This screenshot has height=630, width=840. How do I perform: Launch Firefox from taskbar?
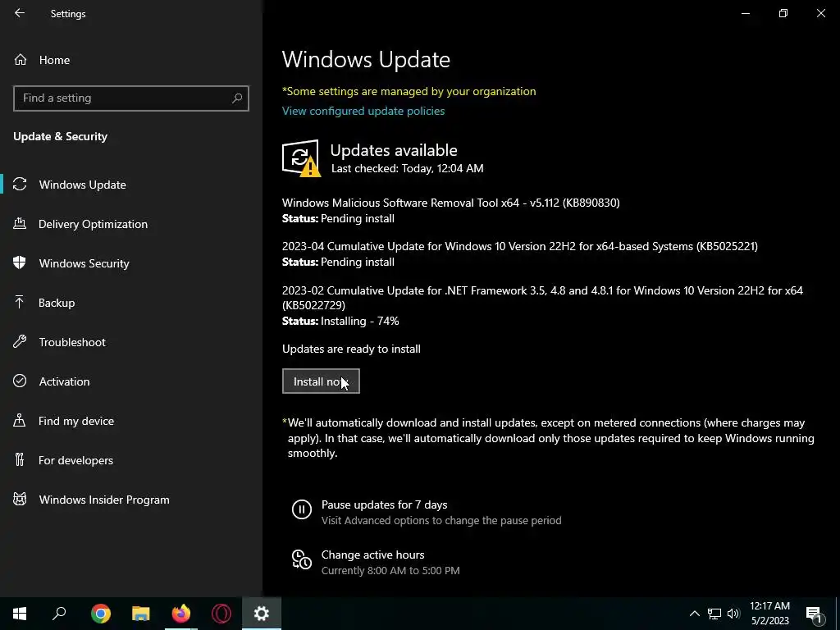(x=181, y=614)
